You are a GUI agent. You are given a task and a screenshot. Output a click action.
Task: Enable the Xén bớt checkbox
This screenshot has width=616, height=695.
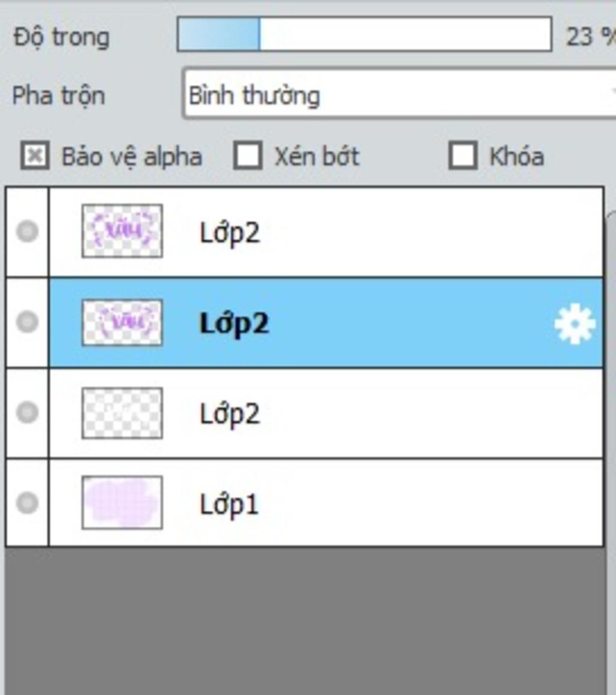tap(247, 156)
